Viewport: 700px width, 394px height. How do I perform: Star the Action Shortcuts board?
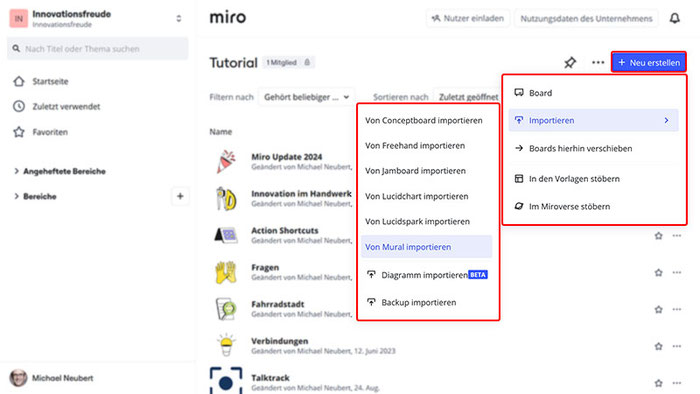tap(658, 236)
